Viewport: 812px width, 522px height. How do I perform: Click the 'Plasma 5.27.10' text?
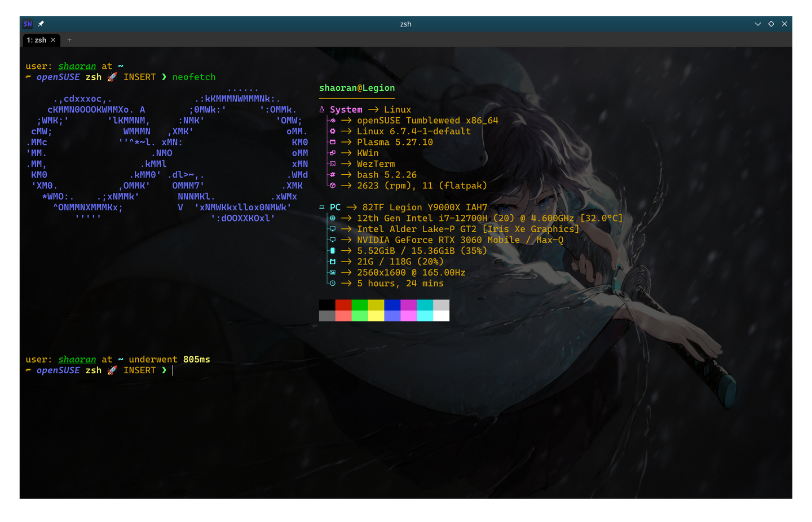395,142
